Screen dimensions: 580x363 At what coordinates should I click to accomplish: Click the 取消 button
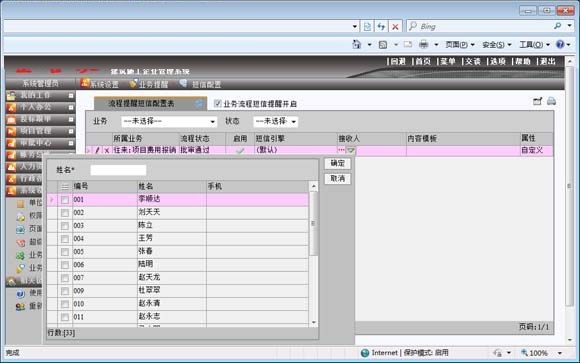(x=337, y=179)
